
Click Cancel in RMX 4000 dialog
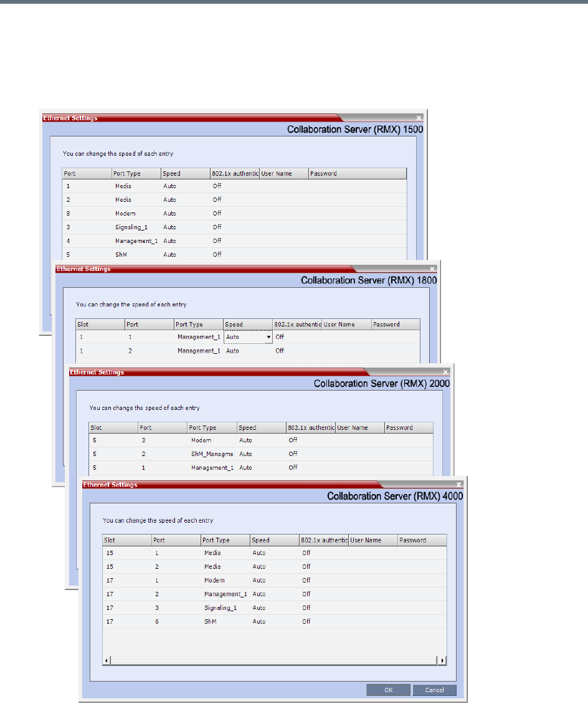(435, 690)
